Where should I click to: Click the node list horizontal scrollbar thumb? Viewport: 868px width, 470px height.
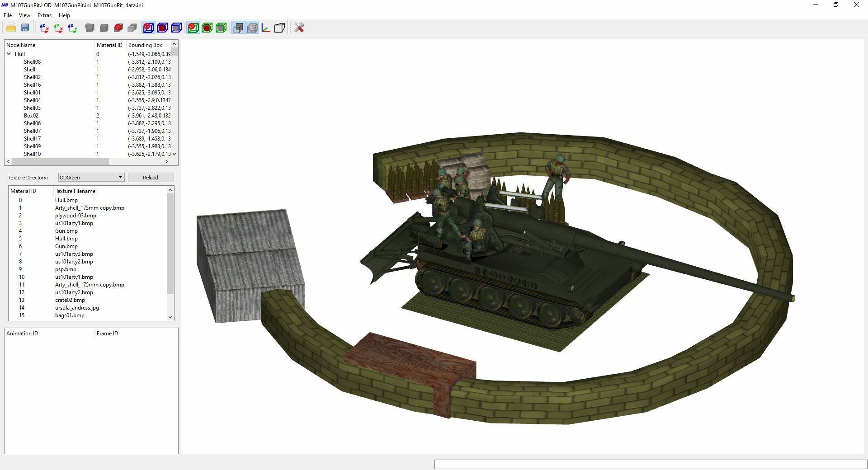coord(61,161)
